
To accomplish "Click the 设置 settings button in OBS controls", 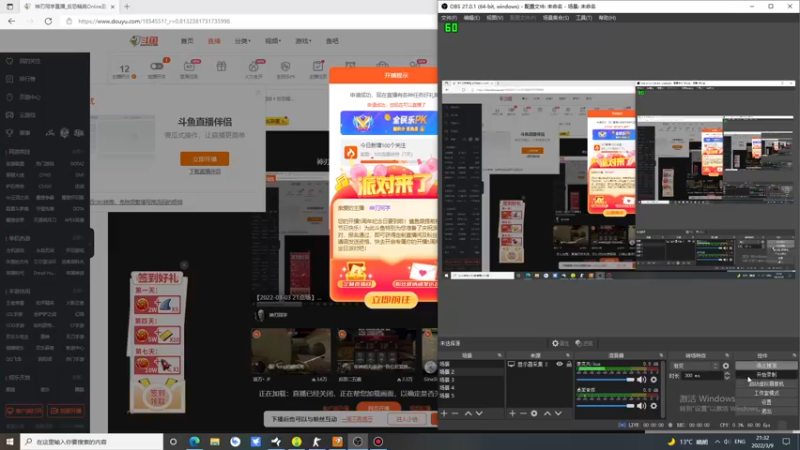I will (x=766, y=402).
